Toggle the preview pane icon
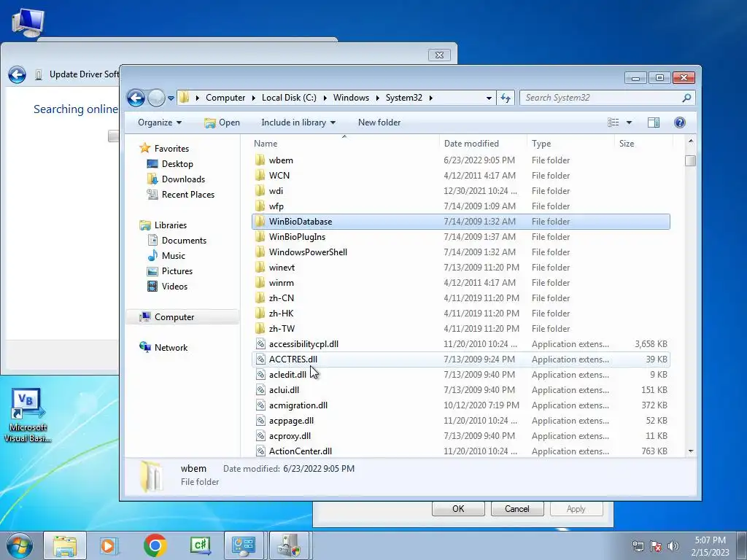This screenshot has height=560, width=747. (x=654, y=122)
